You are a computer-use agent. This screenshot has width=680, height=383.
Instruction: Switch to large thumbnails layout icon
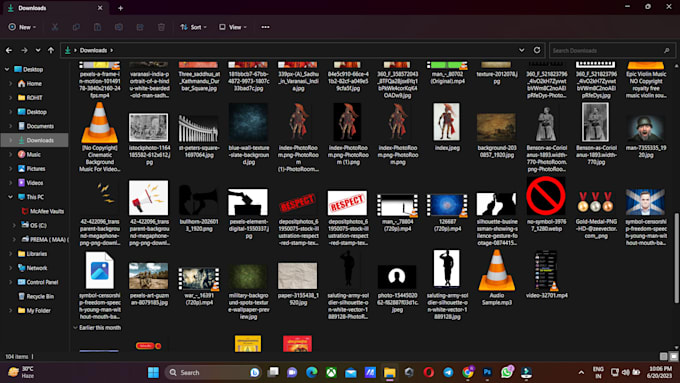point(673,357)
